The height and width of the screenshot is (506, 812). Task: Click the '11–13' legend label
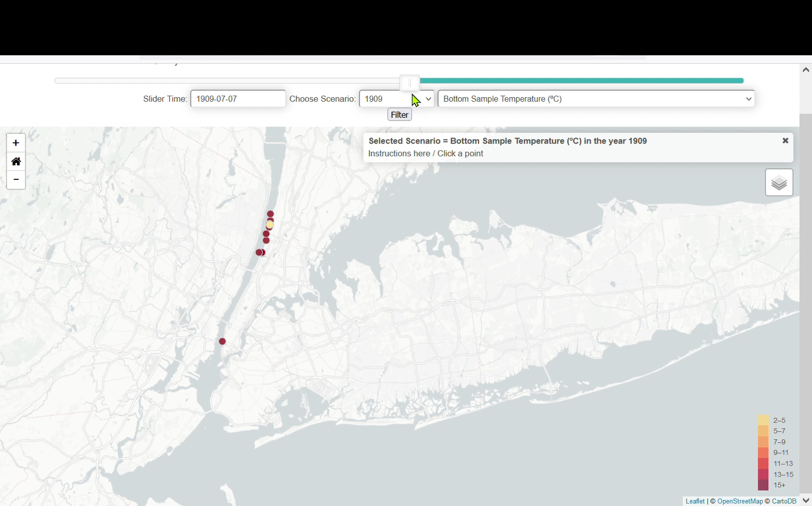[x=783, y=463]
